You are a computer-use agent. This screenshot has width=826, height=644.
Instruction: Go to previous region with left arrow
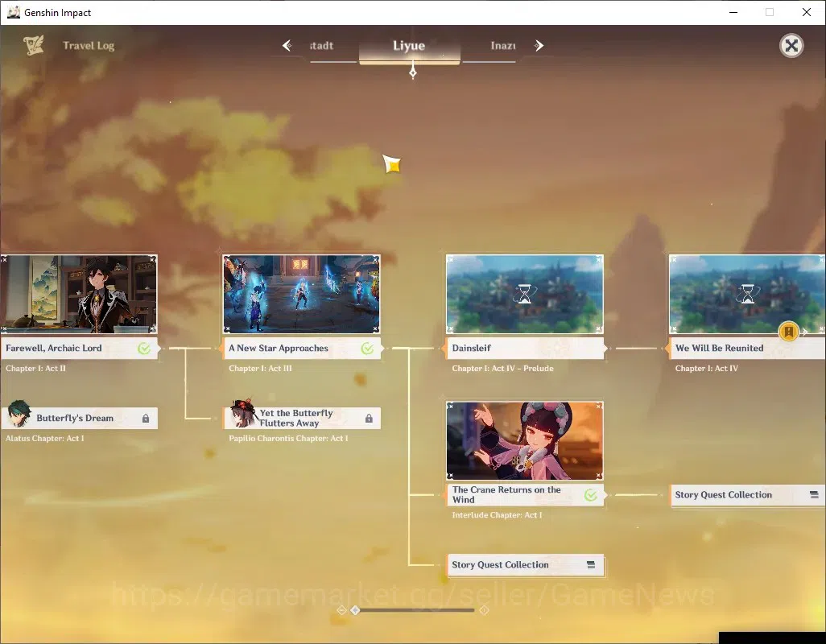(287, 46)
